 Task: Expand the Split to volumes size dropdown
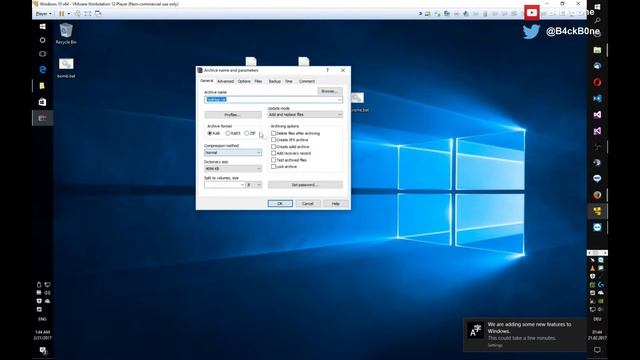pyautogui.click(x=242, y=185)
